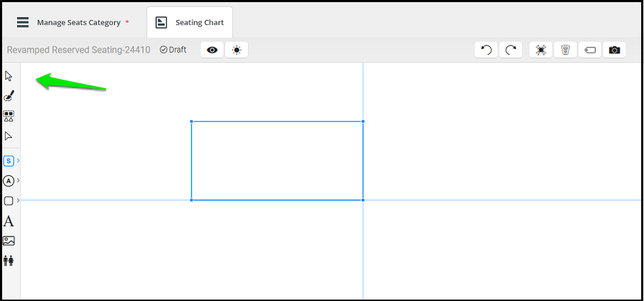This screenshot has width=644, height=301.
Task: Redo the last action
Action: coord(511,50)
